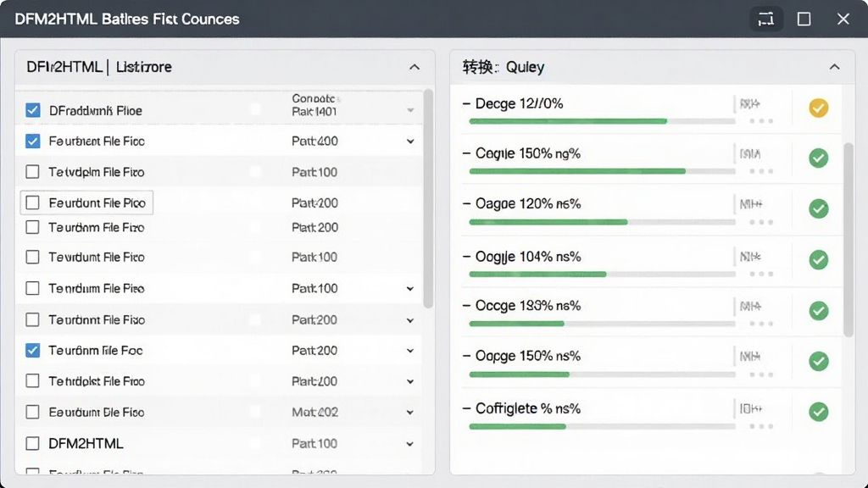Click the "Patt 400" value
The width and height of the screenshot is (868, 488).
[x=314, y=141]
